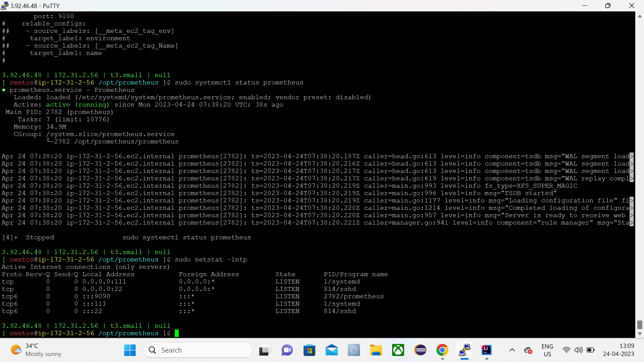Click the Search box on the taskbar
This screenshot has width=644, height=362.
pos(198,350)
